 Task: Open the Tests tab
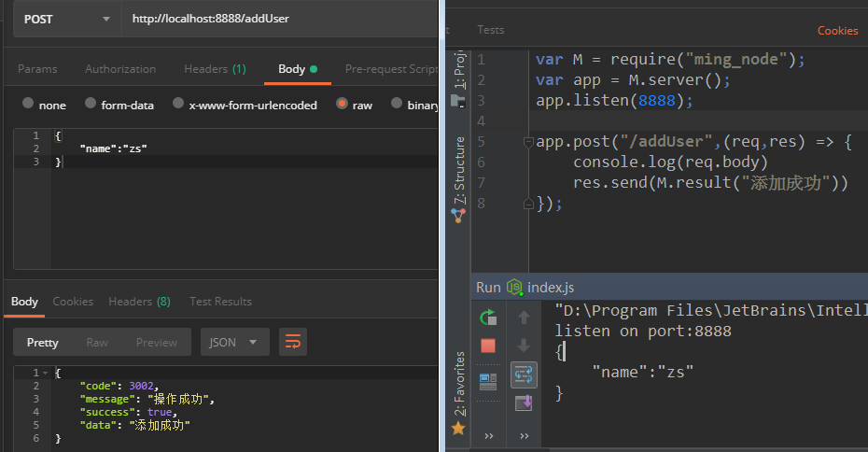point(490,30)
